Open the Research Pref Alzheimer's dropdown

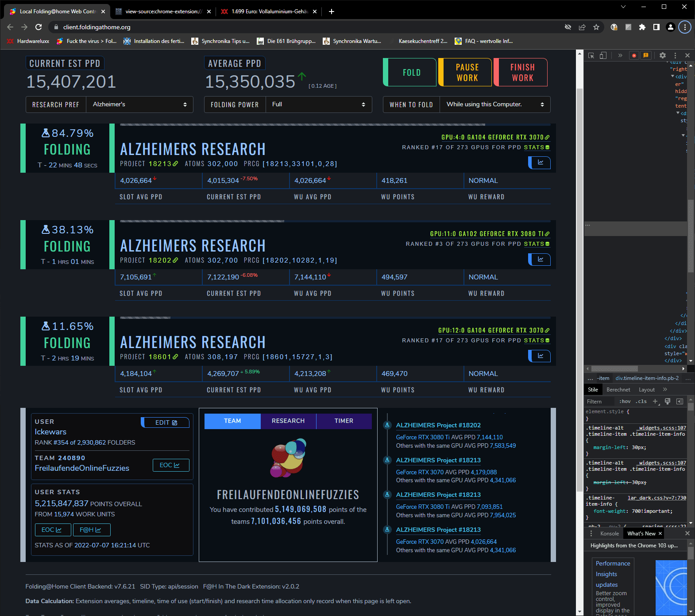point(139,105)
